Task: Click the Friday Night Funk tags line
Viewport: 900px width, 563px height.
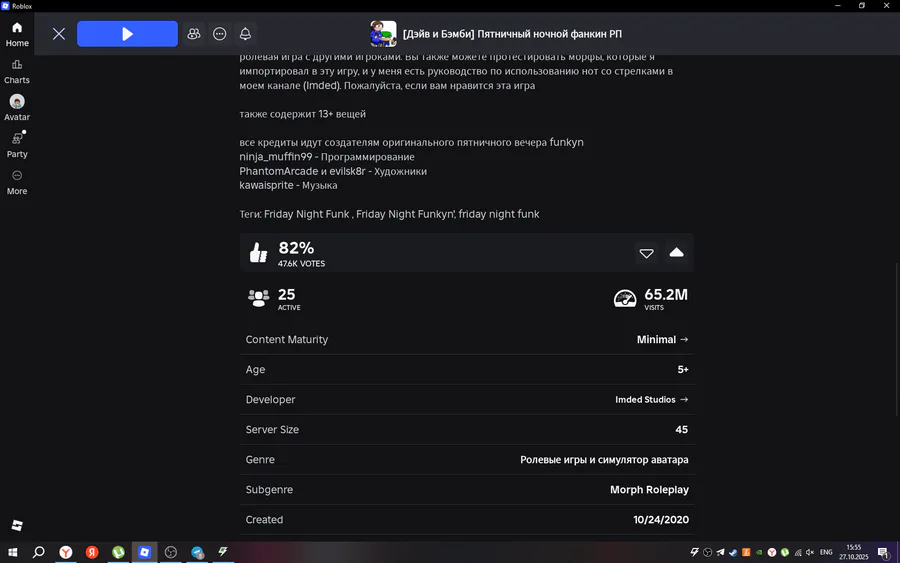Action: [x=389, y=214]
